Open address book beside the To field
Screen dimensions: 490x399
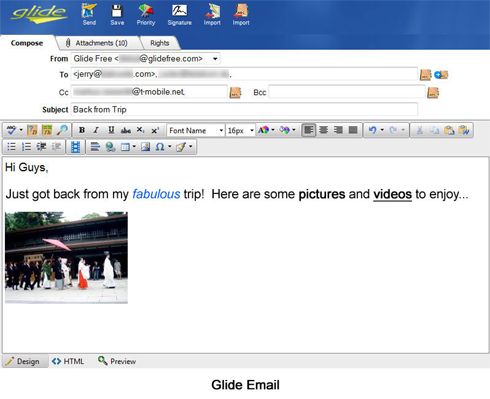425,75
